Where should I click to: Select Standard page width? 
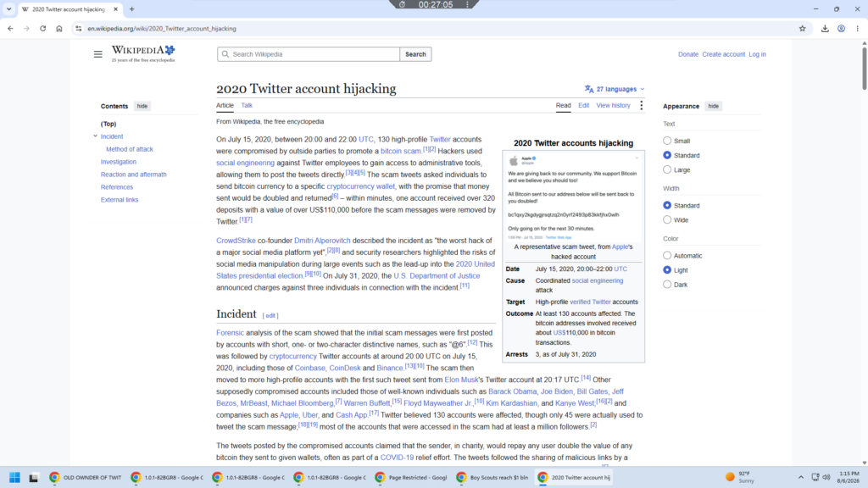667,205
